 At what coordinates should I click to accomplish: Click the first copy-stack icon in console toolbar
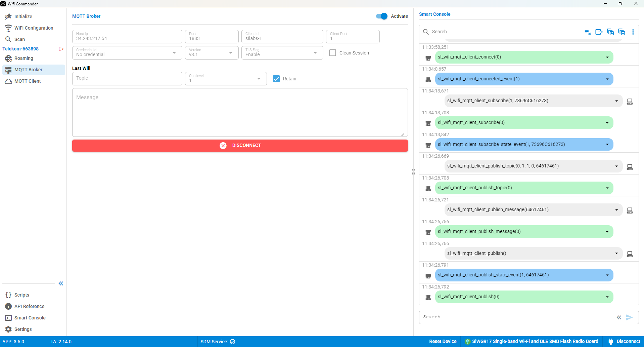[x=610, y=32]
